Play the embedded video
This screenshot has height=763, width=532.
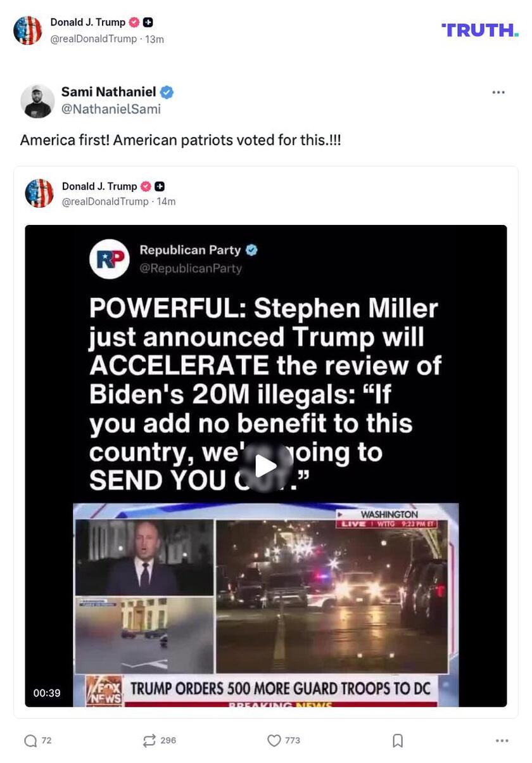point(266,466)
